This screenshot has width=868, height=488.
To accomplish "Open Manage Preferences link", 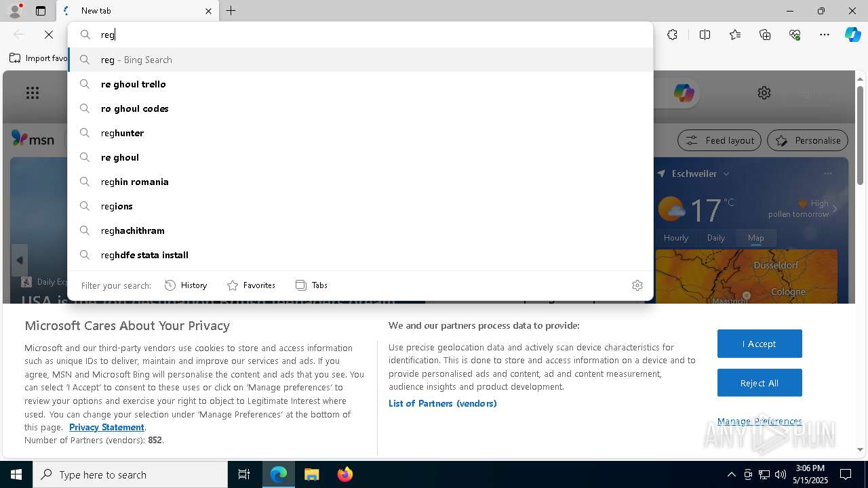I will tap(759, 421).
